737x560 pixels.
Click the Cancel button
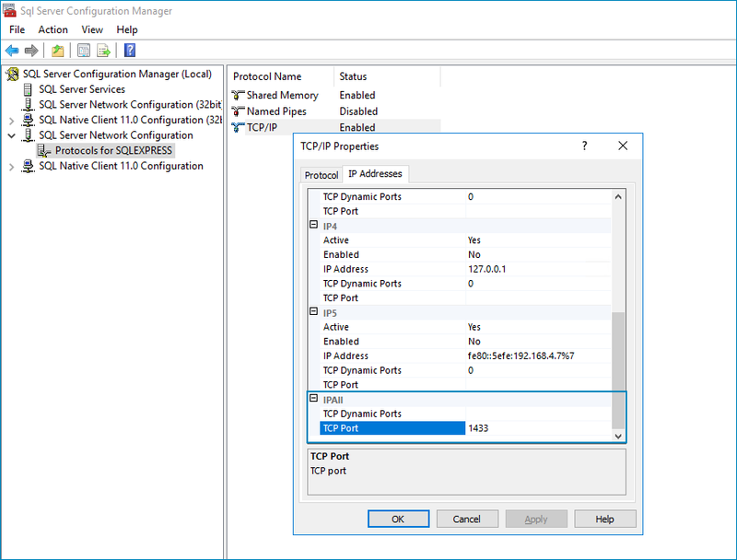point(467,519)
